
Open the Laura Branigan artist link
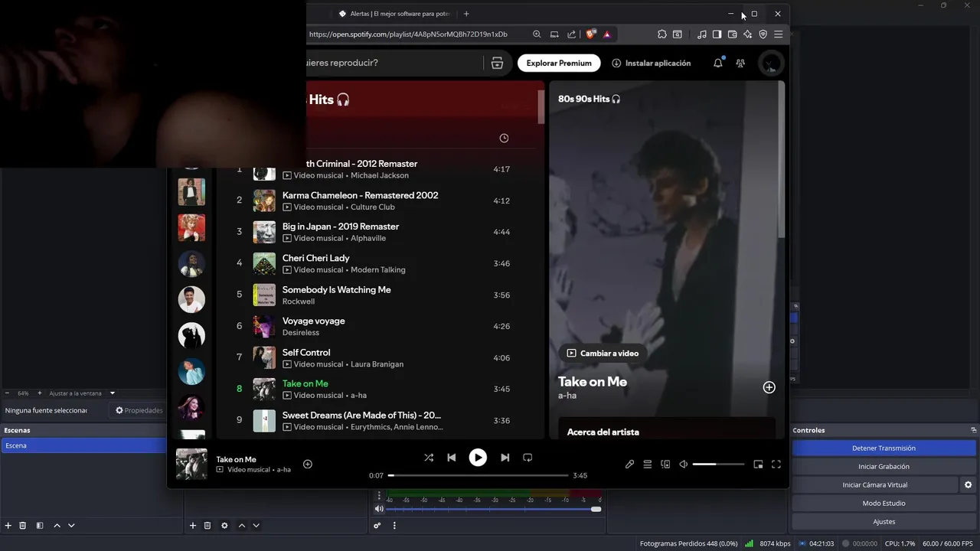(x=377, y=364)
